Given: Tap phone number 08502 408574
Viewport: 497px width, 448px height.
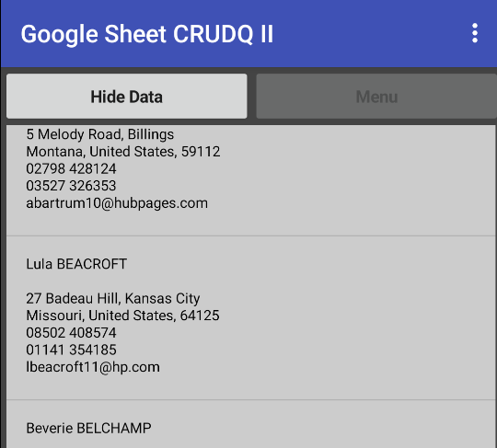Looking at the screenshot, I should (x=71, y=333).
